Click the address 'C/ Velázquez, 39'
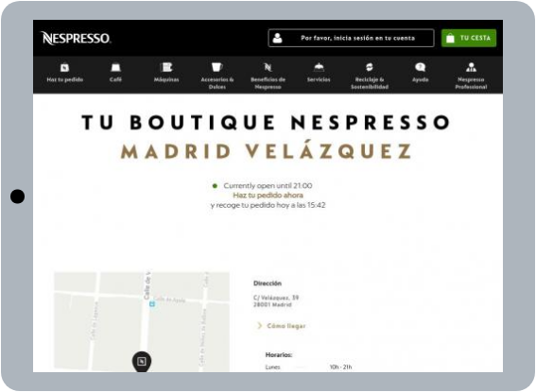 coord(276,298)
